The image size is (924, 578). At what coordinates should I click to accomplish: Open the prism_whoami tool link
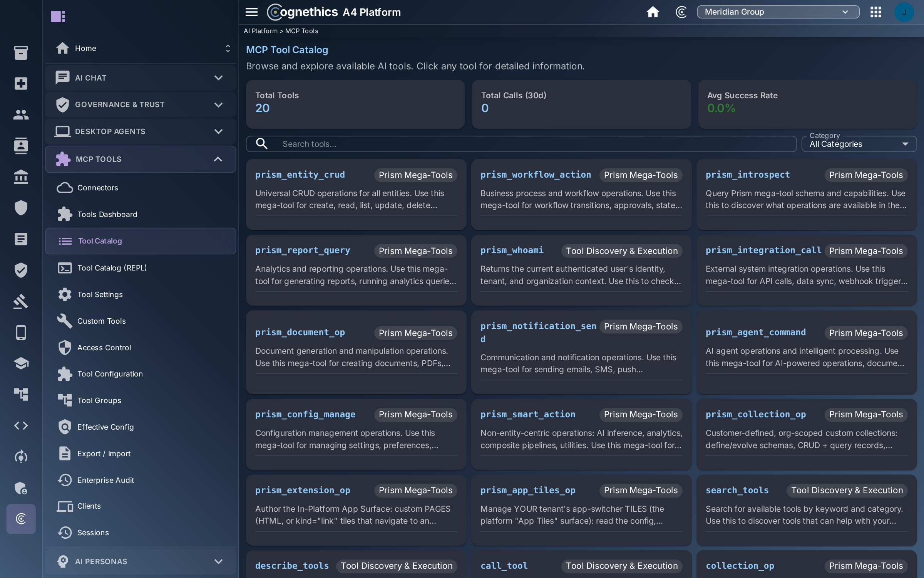512,250
